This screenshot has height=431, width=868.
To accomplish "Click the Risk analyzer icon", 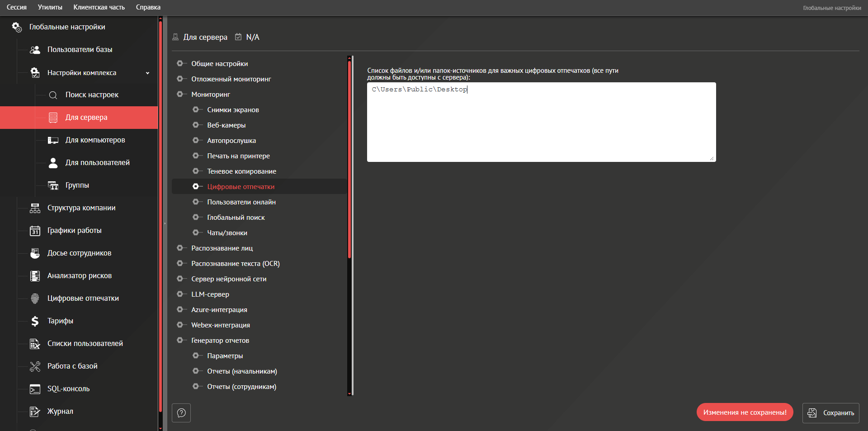I will [35, 276].
